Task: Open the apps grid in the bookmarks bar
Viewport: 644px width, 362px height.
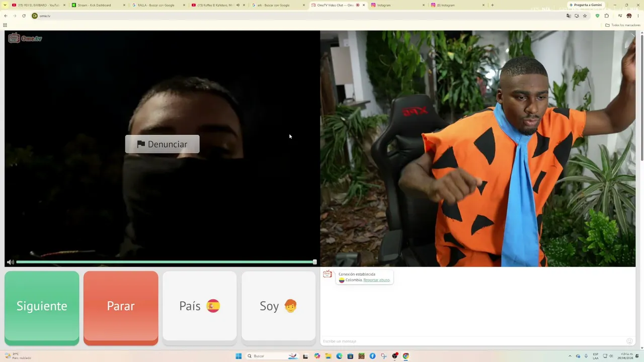Action: 5,25
